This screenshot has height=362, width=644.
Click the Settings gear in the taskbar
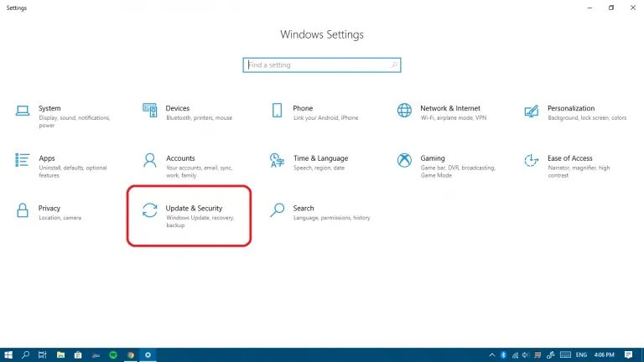pos(148,355)
